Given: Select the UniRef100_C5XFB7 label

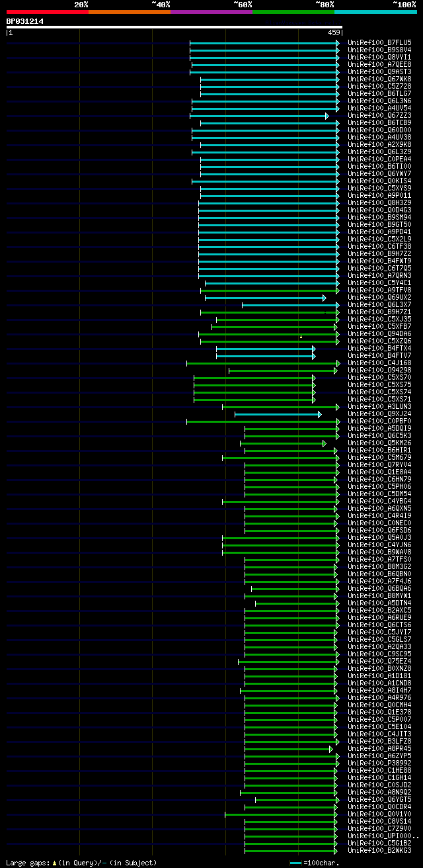Looking at the screenshot, I should (x=379, y=326).
